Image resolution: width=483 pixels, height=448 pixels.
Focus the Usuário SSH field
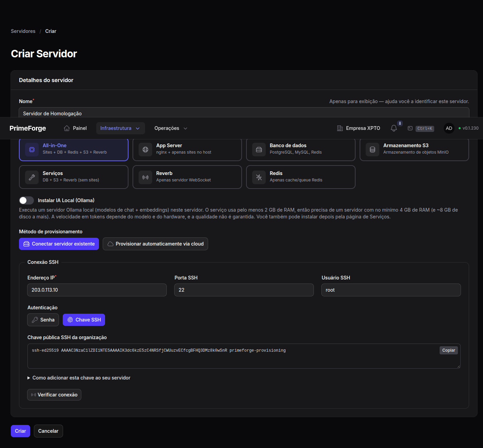tap(391, 290)
